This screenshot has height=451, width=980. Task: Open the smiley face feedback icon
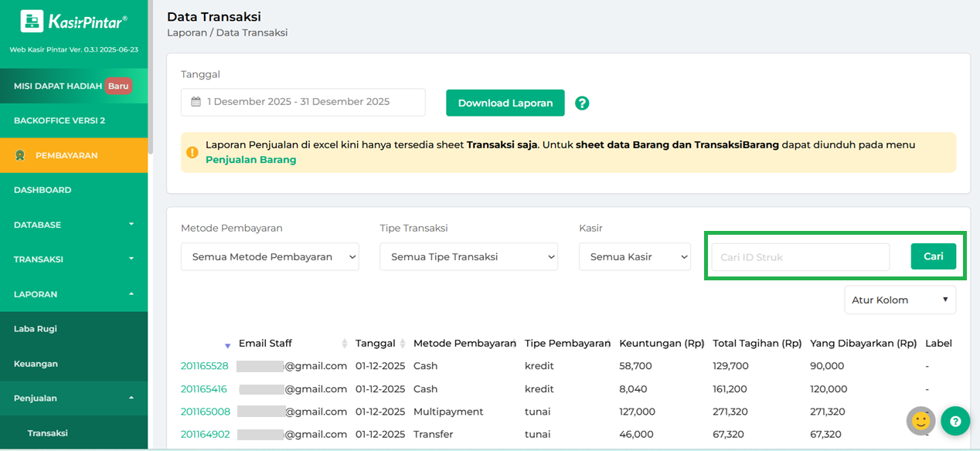920,421
